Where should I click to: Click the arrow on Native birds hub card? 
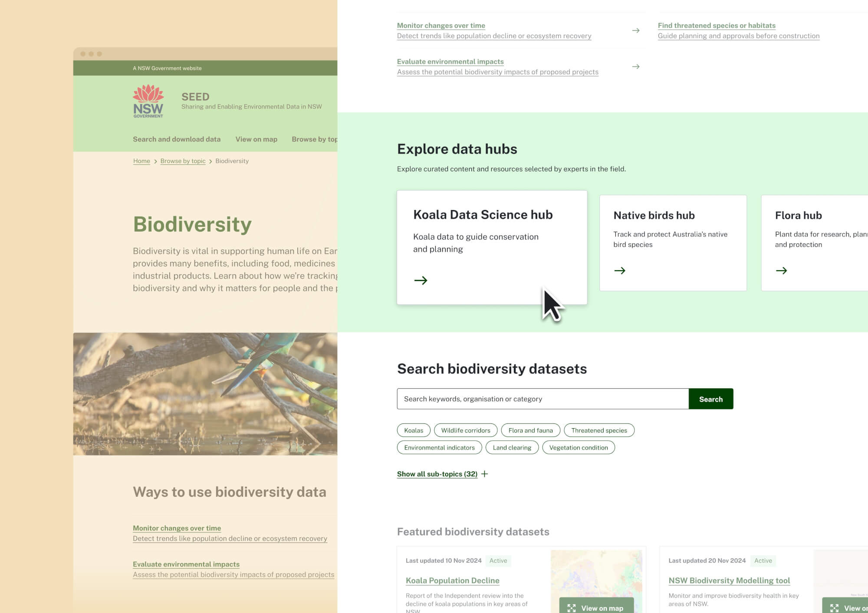[x=620, y=271]
